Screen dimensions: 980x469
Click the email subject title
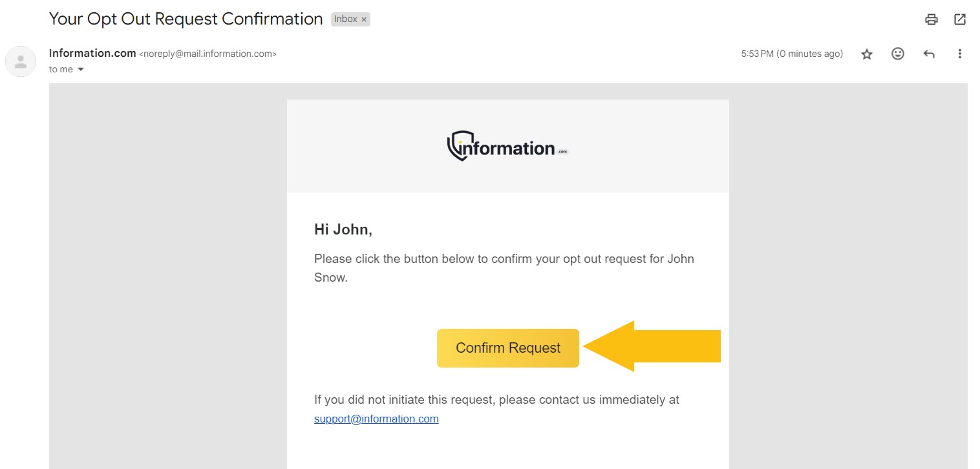pyautogui.click(x=186, y=19)
